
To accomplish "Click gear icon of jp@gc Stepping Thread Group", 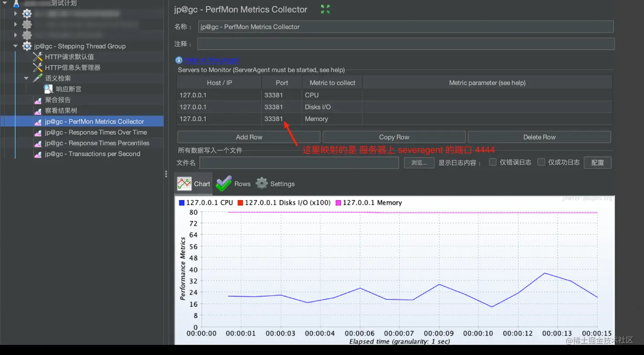I will [27, 46].
